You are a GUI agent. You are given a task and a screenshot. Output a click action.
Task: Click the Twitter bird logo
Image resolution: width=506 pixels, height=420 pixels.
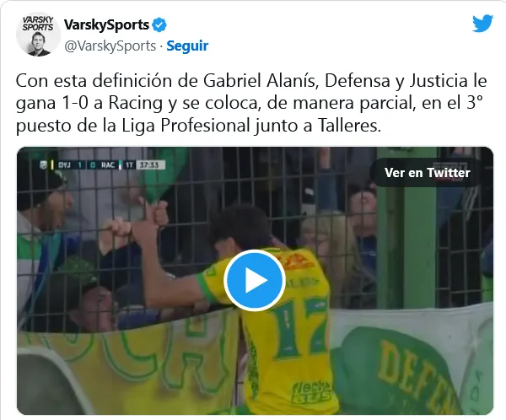tap(482, 24)
